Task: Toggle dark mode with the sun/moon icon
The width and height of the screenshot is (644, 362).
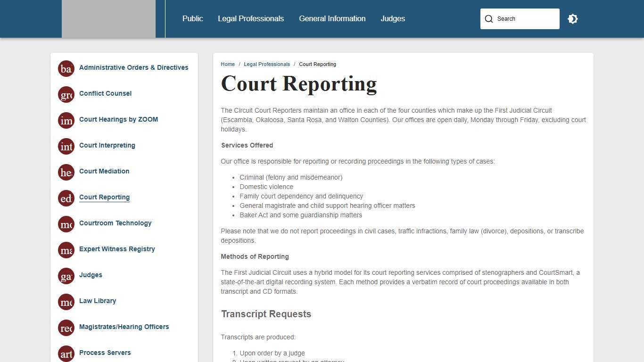Action: [572, 19]
